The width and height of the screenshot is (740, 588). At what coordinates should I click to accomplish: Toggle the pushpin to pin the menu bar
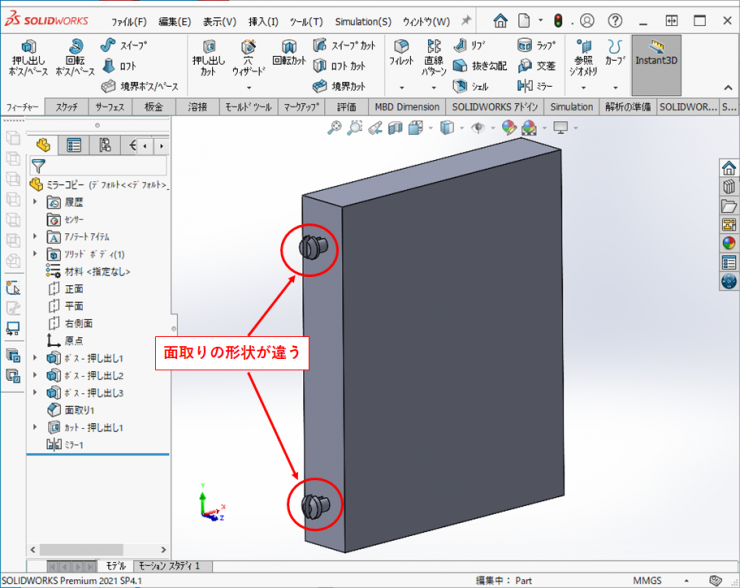466,20
